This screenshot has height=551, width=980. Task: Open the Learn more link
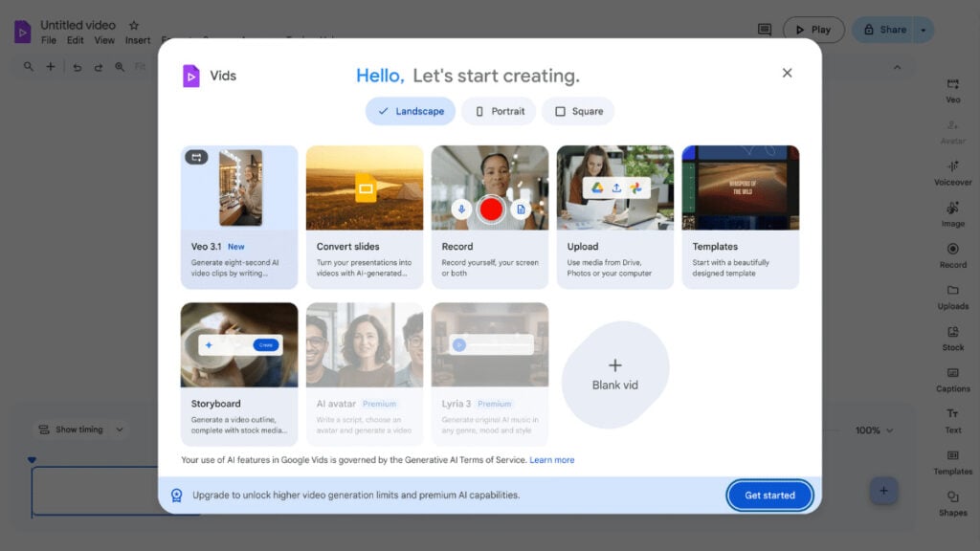[552, 460]
